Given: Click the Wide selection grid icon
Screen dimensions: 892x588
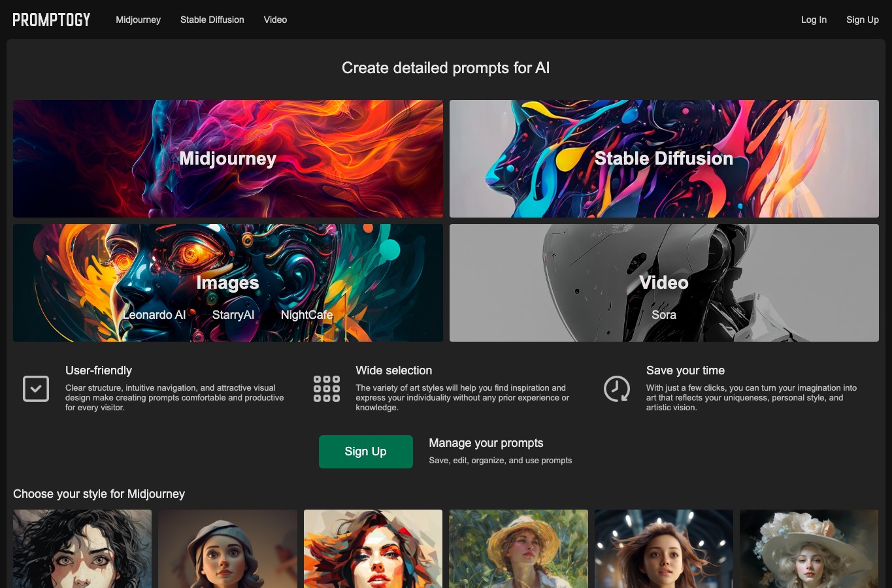Looking at the screenshot, I should [x=327, y=389].
